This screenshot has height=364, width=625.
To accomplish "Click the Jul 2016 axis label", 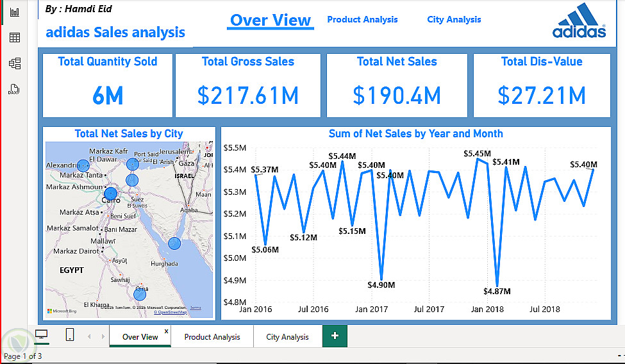I will (x=313, y=309).
